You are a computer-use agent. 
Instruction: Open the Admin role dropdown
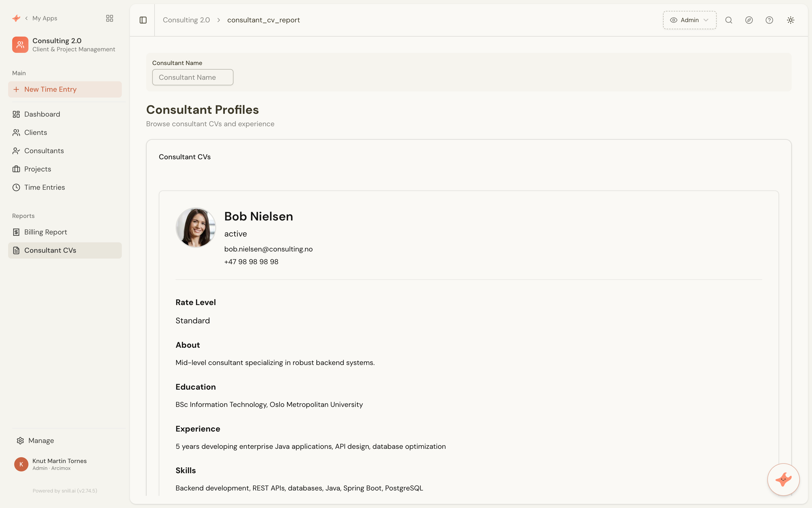click(x=689, y=20)
